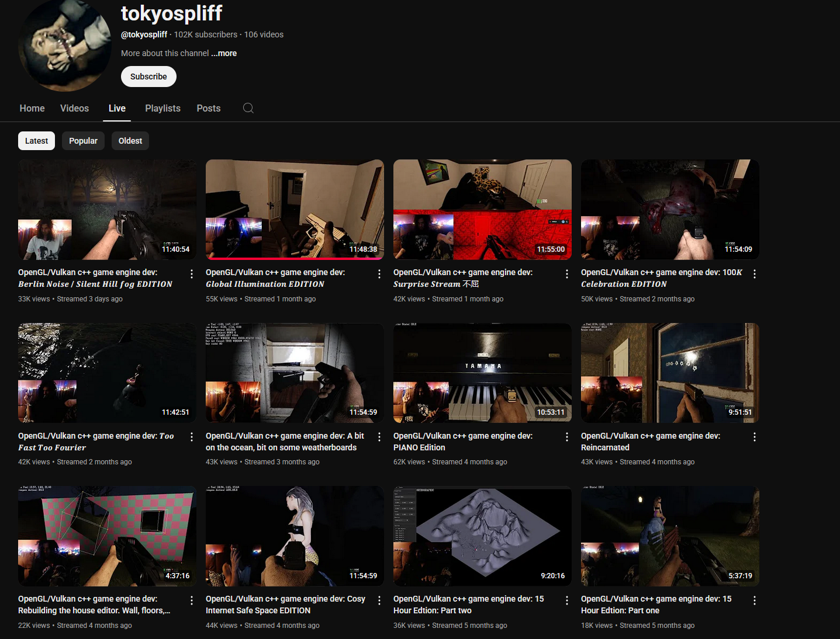Viewport: 840px width, 639px height.
Task: Select the Popular sort chip
Action: 83,141
